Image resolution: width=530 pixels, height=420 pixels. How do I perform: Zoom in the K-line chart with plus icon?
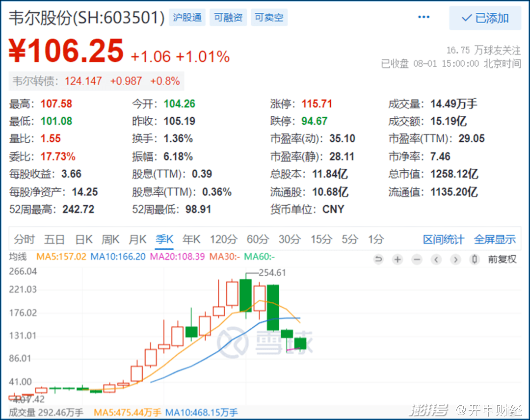click(397, 260)
